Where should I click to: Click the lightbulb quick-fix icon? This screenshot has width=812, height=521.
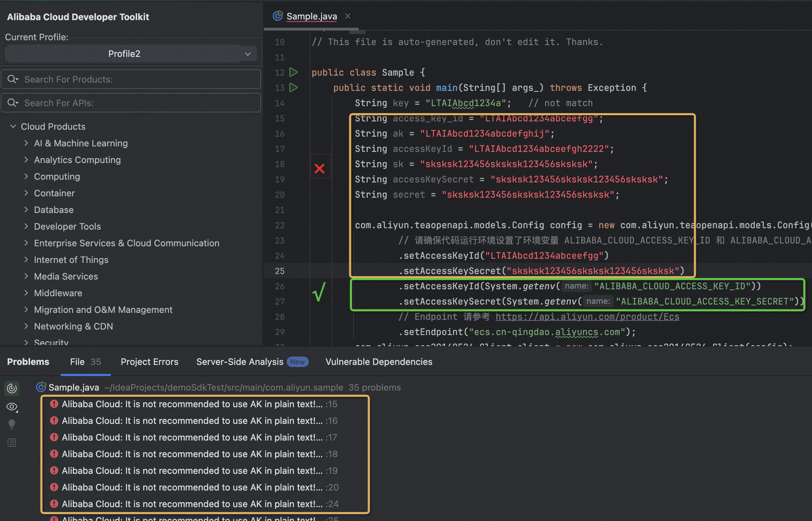(x=12, y=424)
